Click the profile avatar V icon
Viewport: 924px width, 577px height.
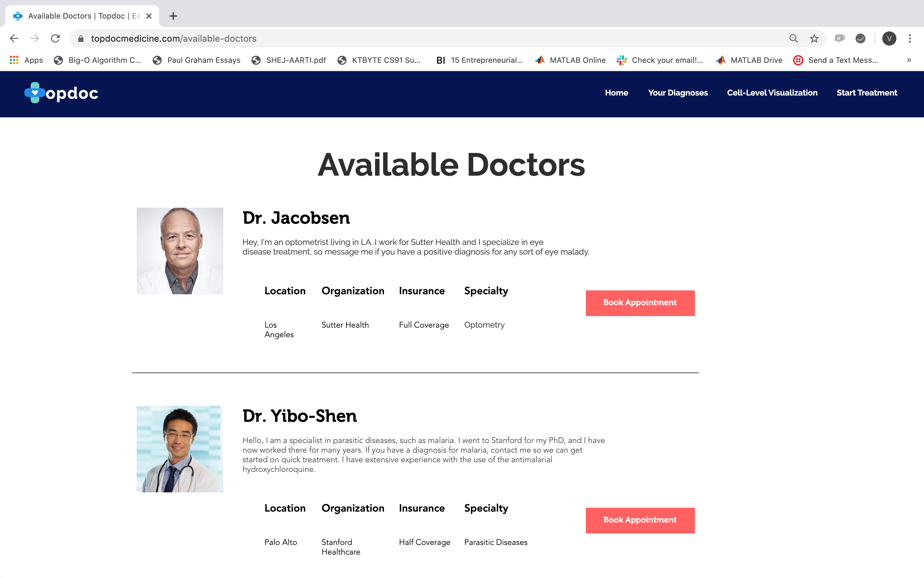[889, 38]
